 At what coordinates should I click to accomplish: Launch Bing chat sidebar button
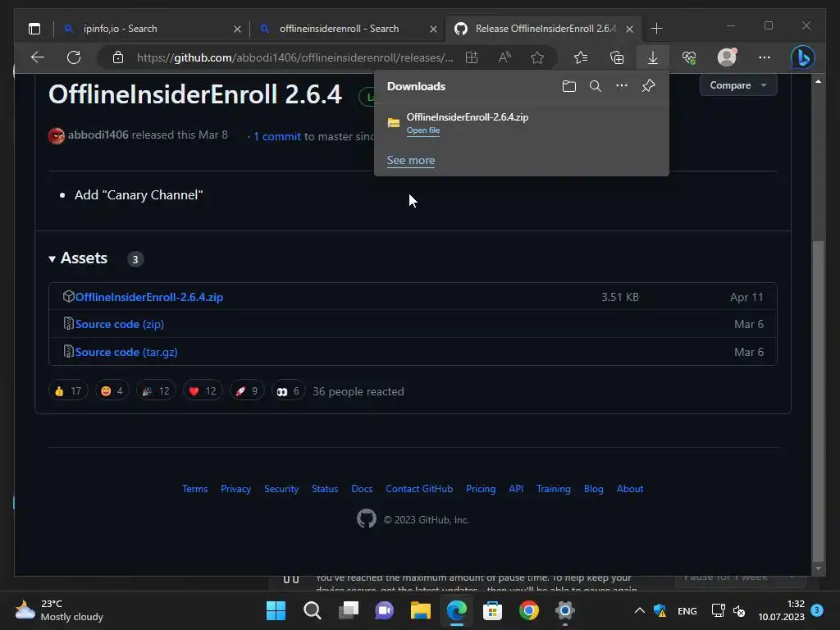tap(803, 57)
